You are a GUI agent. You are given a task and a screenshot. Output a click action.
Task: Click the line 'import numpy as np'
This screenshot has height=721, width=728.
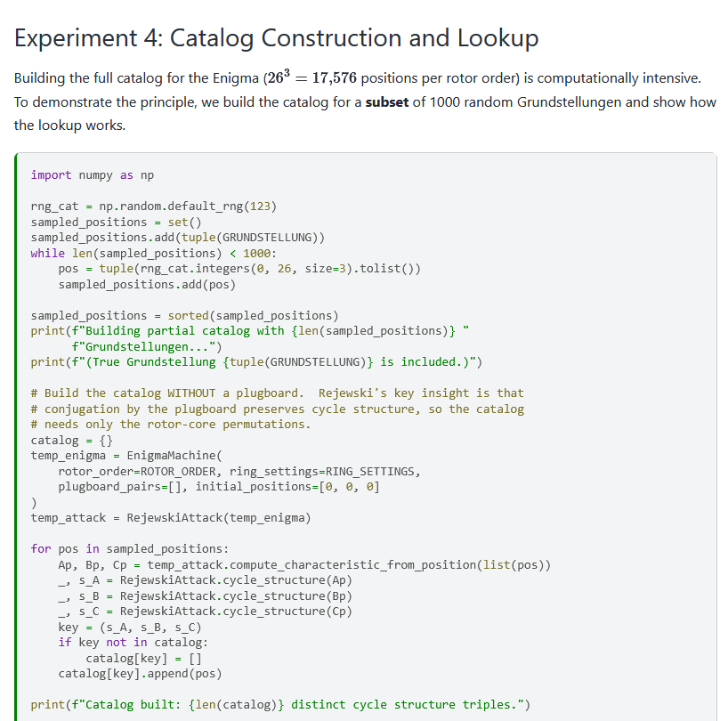tap(93, 175)
